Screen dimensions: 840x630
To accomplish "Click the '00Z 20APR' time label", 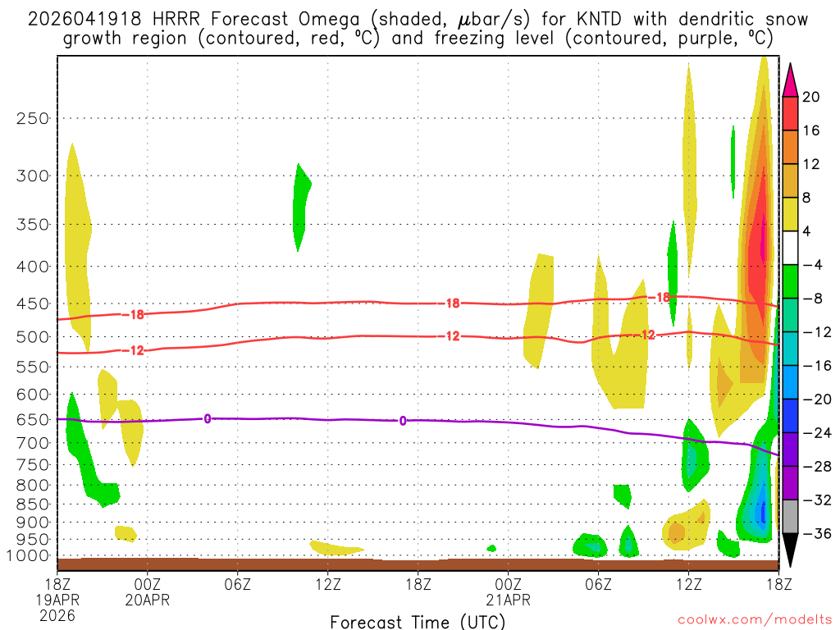I will tap(148, 592).
